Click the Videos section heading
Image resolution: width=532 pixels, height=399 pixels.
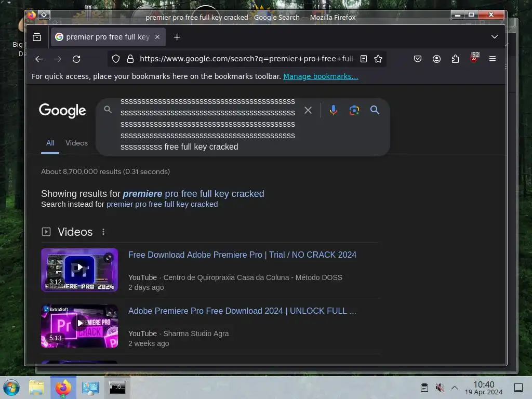(x=75, y=232)
